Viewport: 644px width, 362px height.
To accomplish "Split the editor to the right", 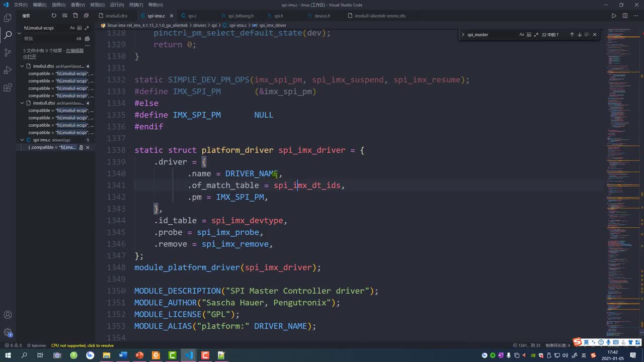I will click(x=625, y=16).
